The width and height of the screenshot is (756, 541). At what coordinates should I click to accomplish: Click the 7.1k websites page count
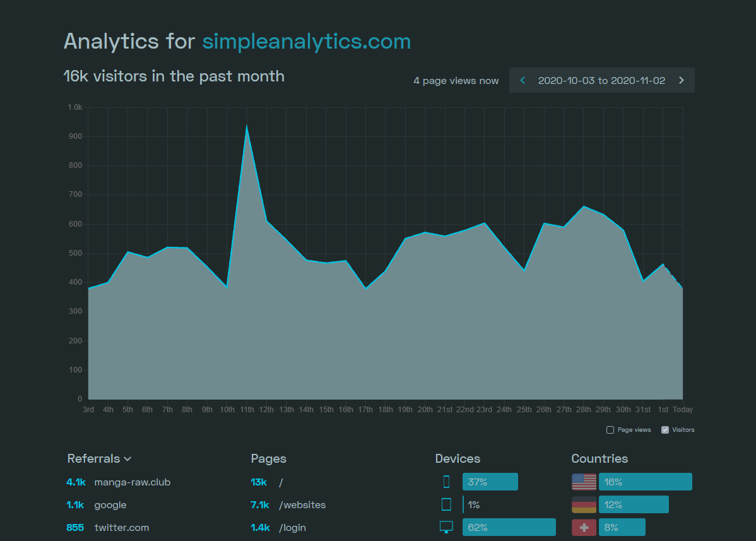(260, 505)
